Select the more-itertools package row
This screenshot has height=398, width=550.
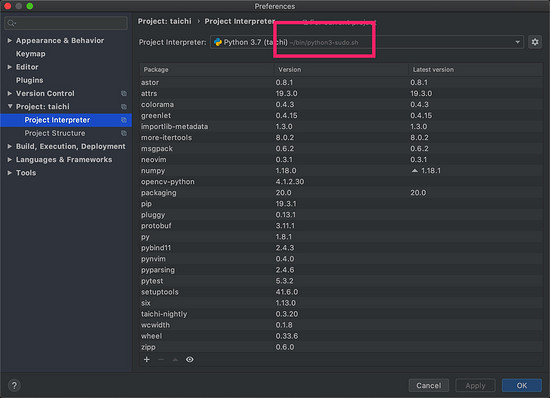pos(341,138)
